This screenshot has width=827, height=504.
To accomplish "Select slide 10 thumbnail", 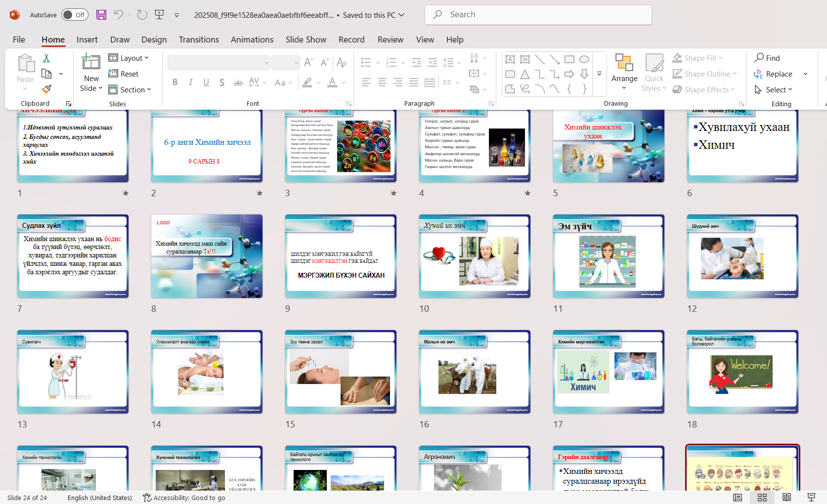I will click(475, 256).
